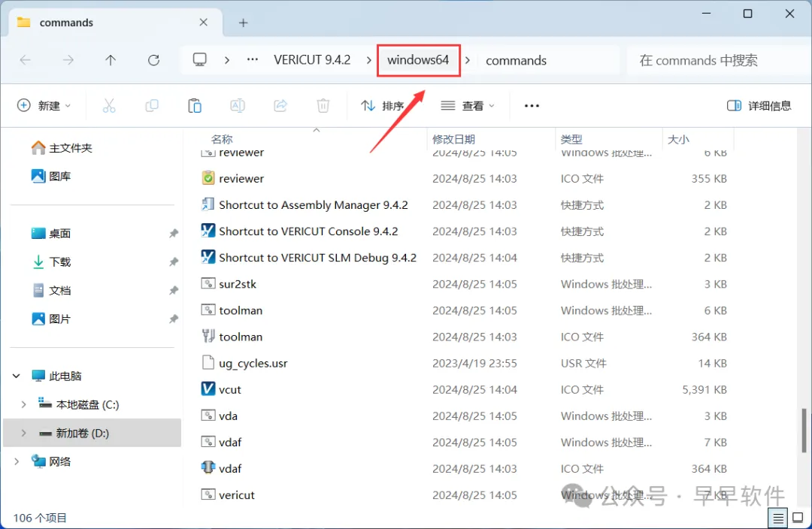Sort by 大小 column header

pyautogui.click(x=678, y=139)
